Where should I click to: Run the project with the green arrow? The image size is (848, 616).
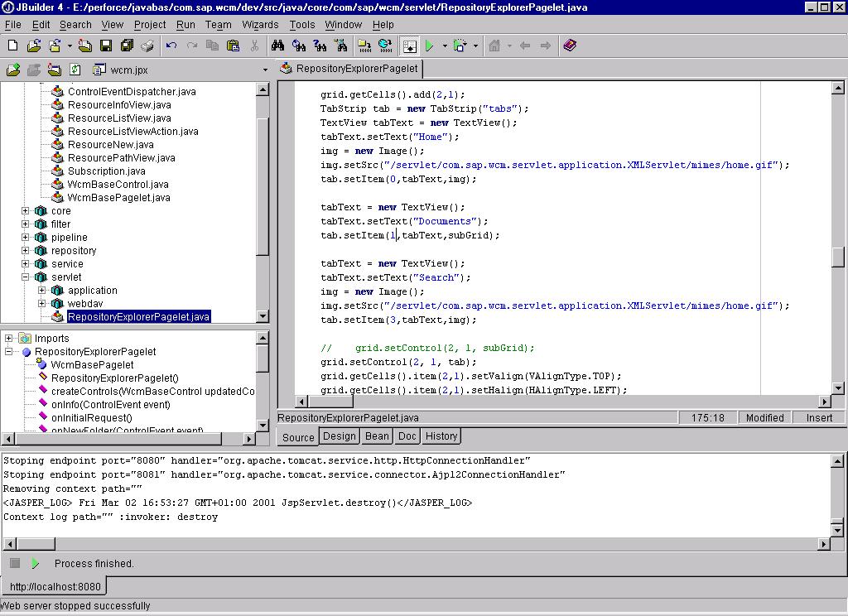coord(429,46)
